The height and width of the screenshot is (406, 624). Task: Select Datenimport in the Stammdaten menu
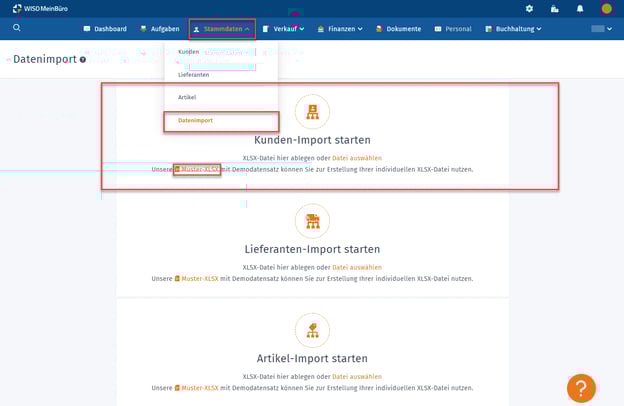pyautogui.click(x=196, y=120)
